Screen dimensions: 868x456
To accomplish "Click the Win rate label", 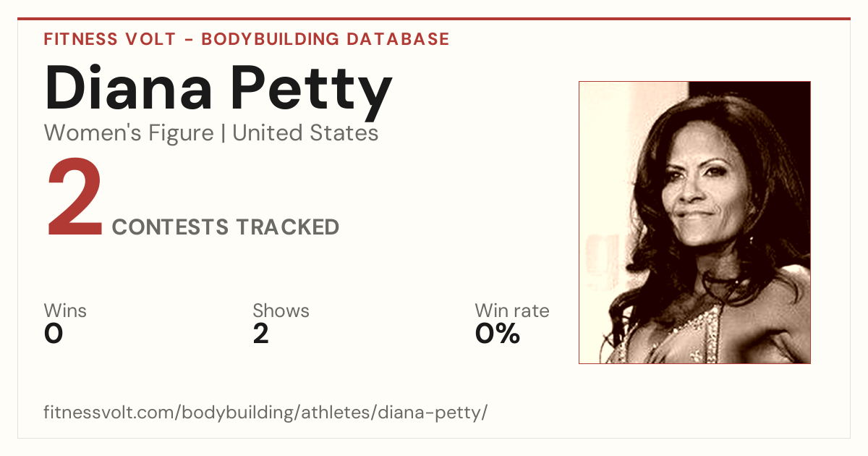I will coord(512,311).
